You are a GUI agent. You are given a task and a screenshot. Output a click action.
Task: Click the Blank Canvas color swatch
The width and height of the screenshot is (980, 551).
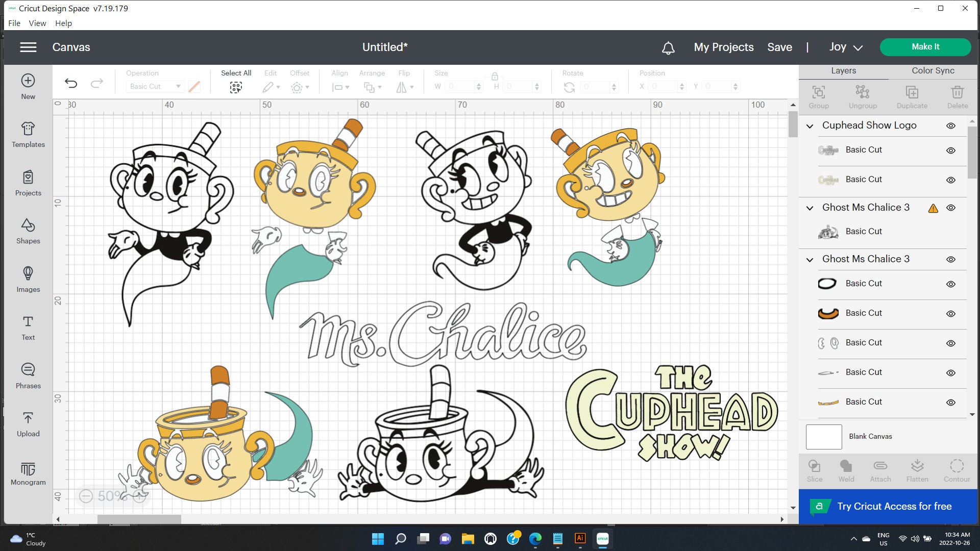[x=824, y=437]
